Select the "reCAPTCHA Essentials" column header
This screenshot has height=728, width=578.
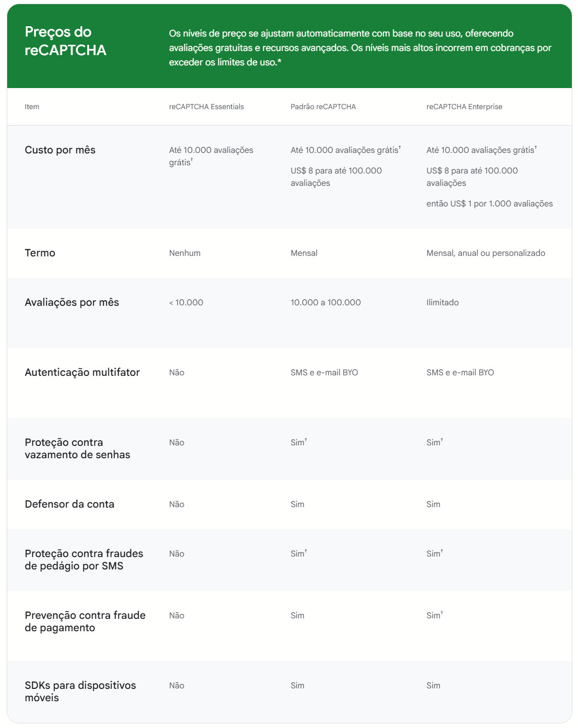[x=206, y=107]
